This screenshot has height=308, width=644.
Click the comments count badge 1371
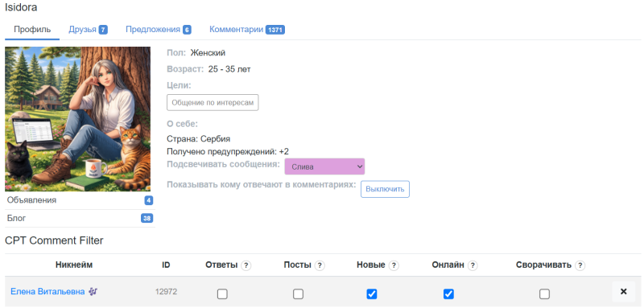(275, 30)
